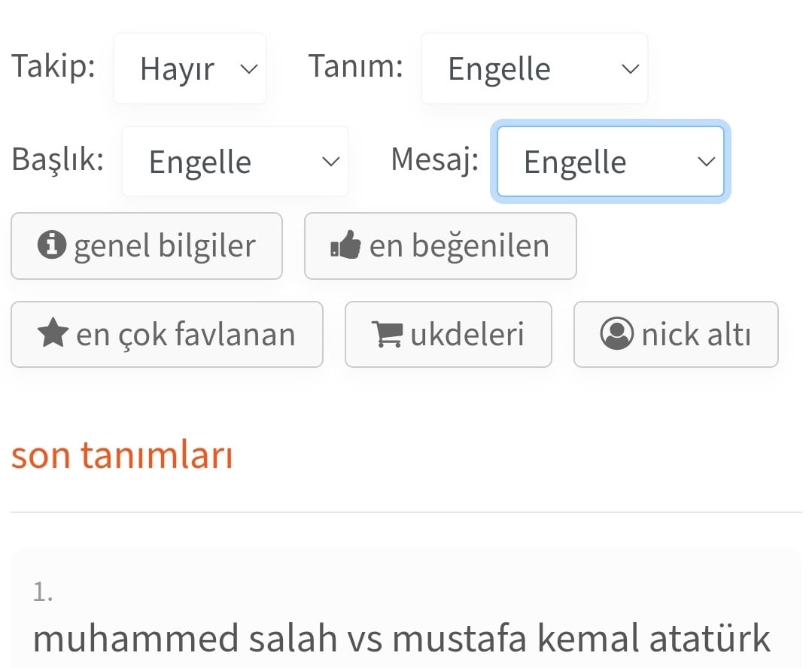Click the info icon in genel bilgiler
Image resolution: width=812 pixels, height=668 pixels.
(x=52, y=245)
